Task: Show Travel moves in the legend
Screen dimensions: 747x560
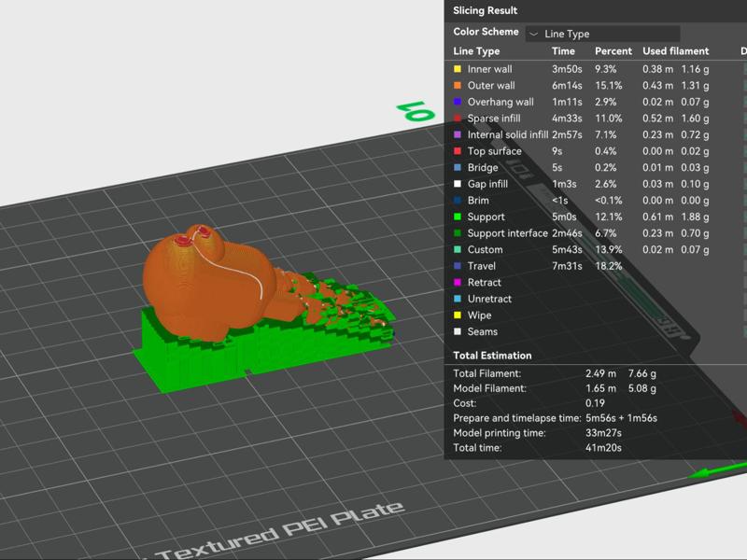Action: coord(482,266)
